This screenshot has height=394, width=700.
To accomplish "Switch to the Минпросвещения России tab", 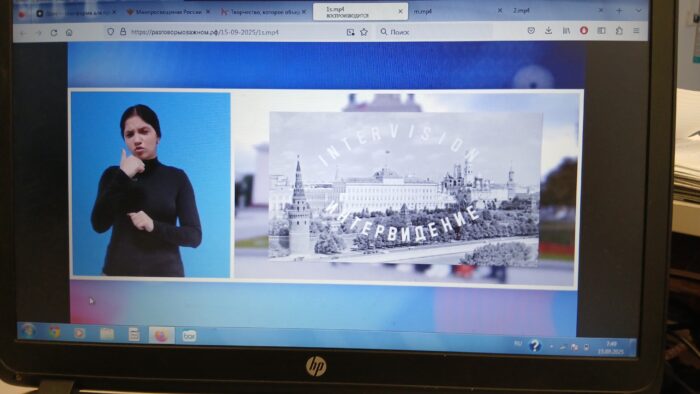I will click(168, 12).
